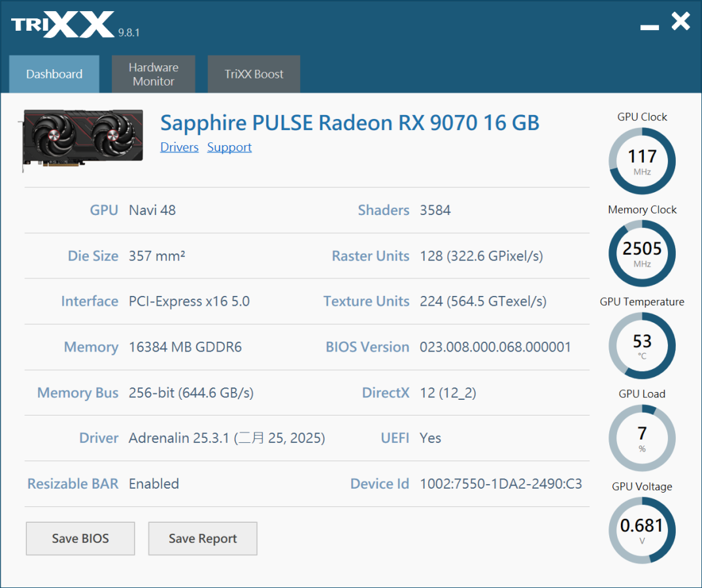Open the Dashboard tab
The image size is (702, 588).
click(x=54, y=74)
